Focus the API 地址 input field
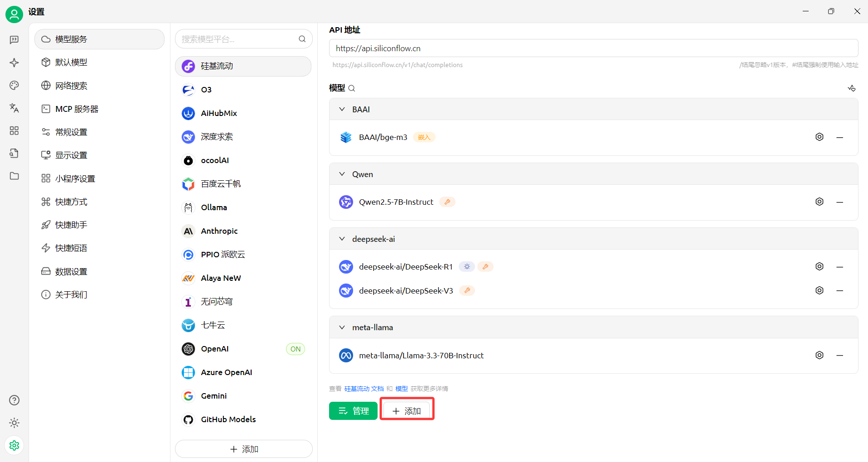 tap(593, 48)
